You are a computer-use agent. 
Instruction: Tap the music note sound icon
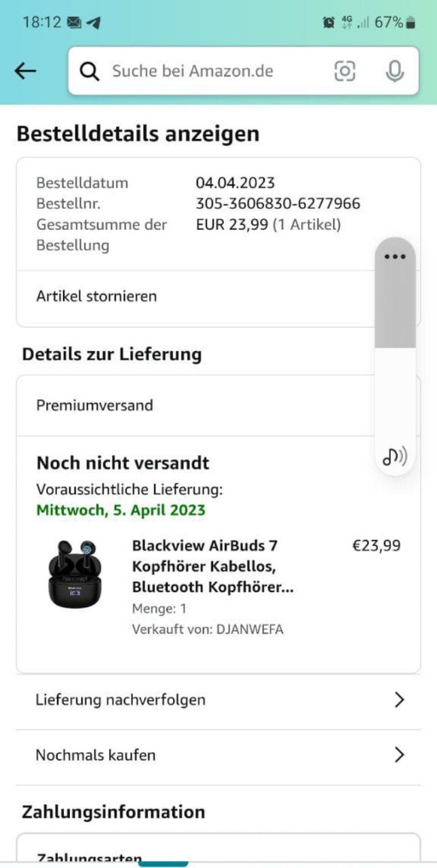394,458
